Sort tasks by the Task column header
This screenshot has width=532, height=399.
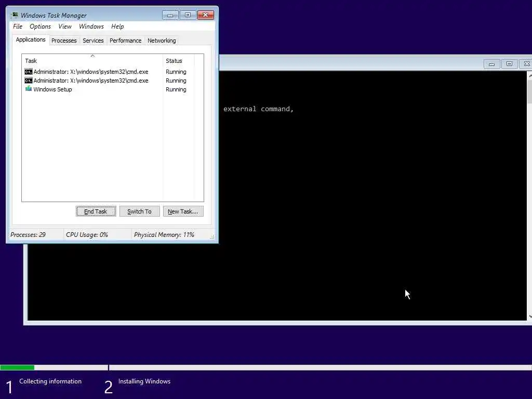click(x=92, y=61)
